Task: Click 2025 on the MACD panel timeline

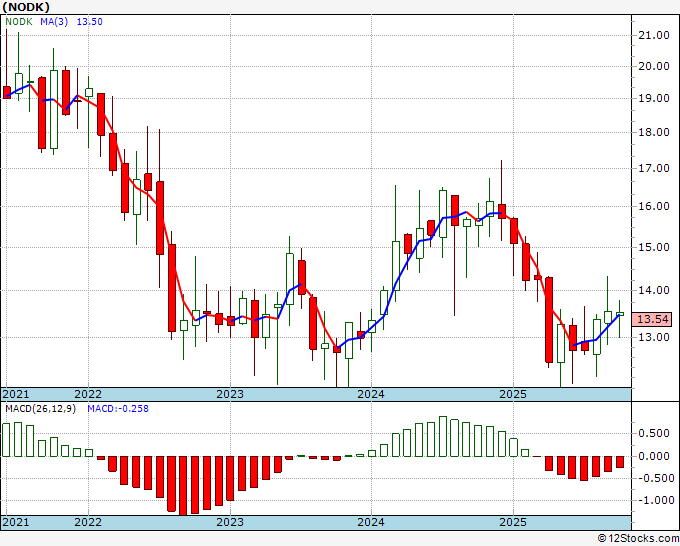Action: coord(513,522)
